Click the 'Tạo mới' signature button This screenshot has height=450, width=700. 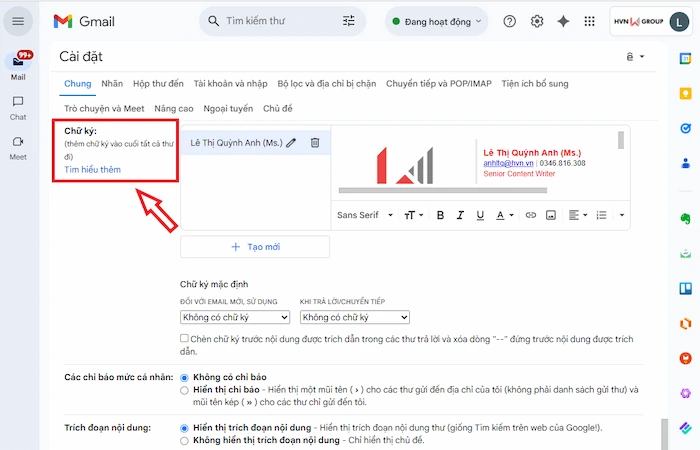(x=255, y=246)
